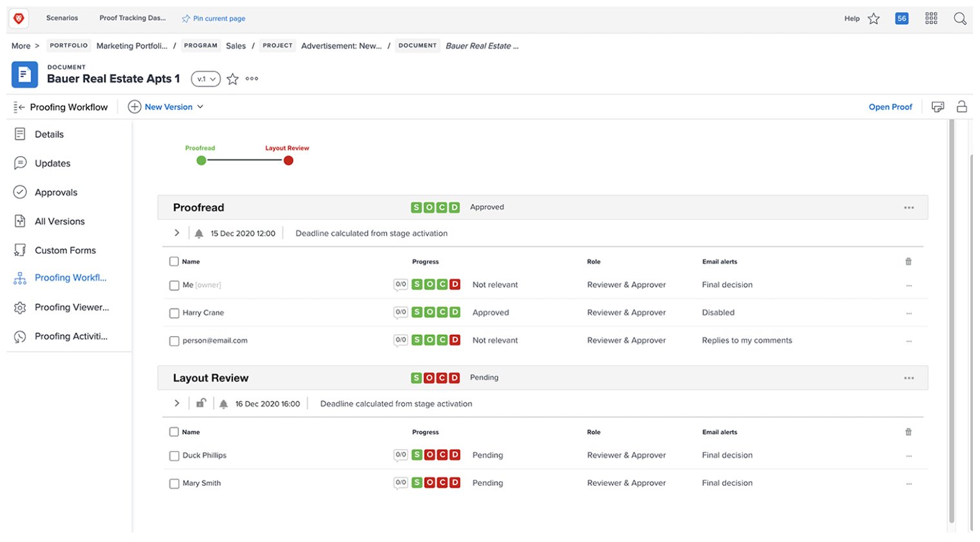The image size is (980, 542).
Task: Open the All Versions panel
Action: click(60, 221)
